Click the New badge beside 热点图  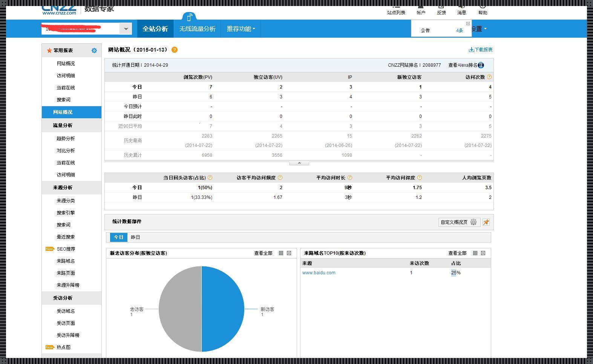(50, 347)
